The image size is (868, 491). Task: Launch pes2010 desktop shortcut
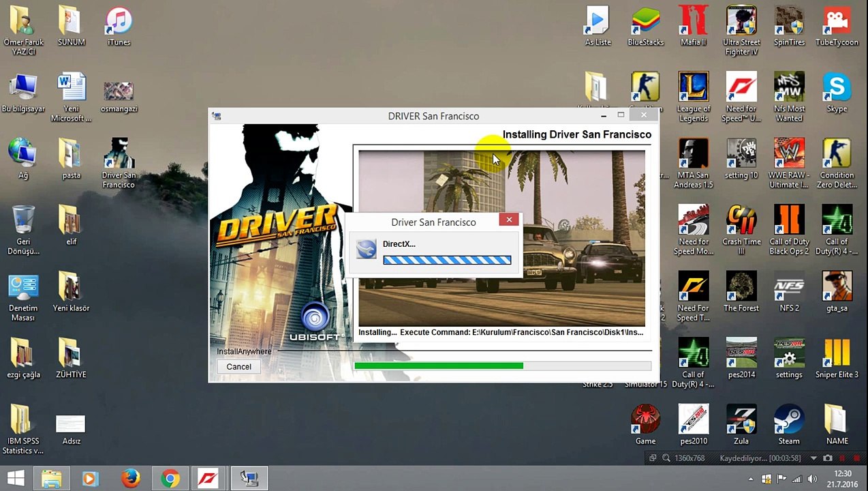point(693,424)
